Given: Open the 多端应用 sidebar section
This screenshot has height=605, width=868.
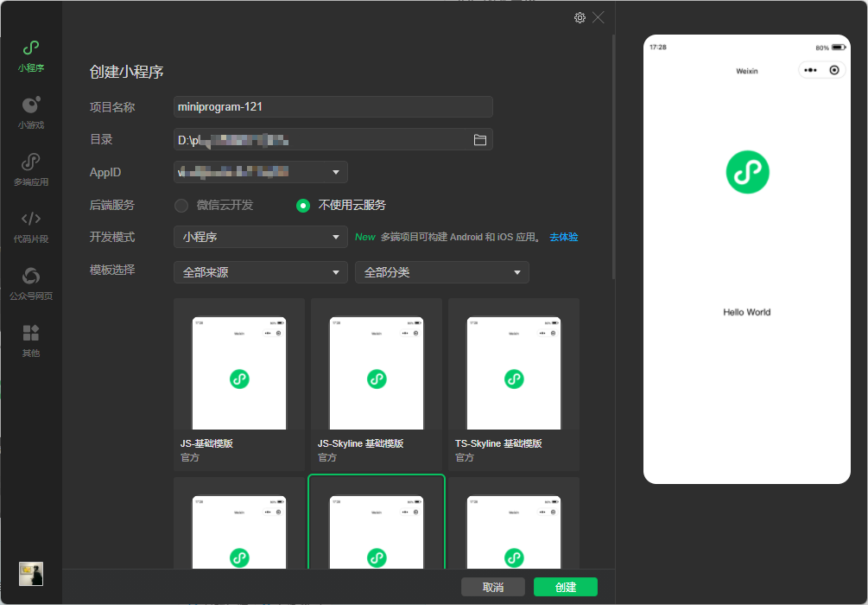Looking at the screenshot, I should click(x=31, y=170).
